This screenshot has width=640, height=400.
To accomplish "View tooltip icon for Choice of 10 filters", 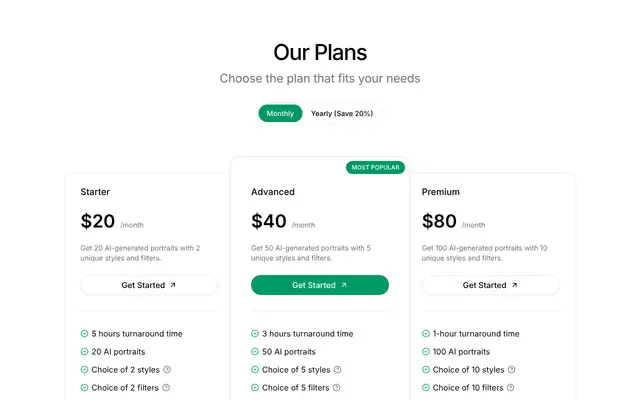I will tap(510, 387).
